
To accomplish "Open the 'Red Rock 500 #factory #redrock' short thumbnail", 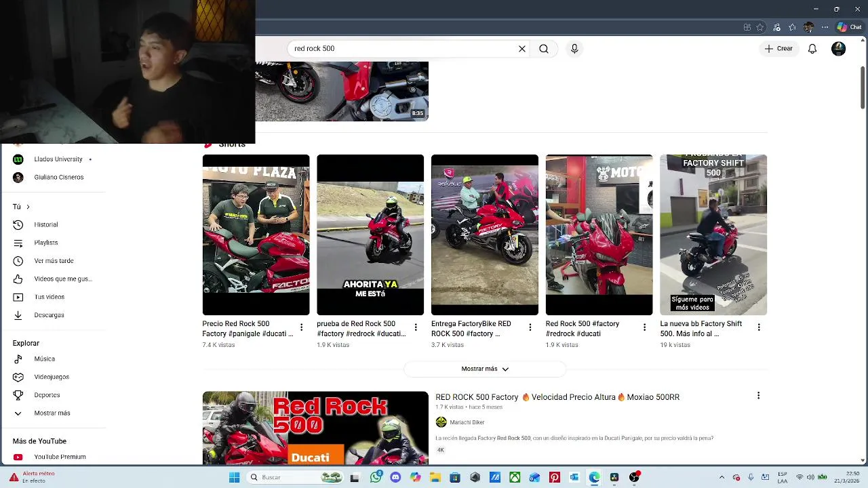I will 599,235.
